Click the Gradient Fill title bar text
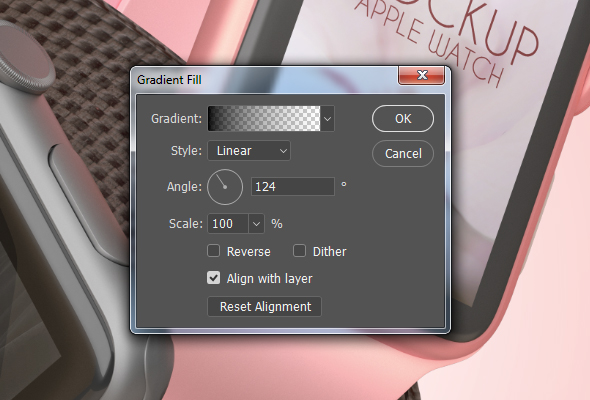The height and width of the screenshot is (400, 590). coord(169,80)
